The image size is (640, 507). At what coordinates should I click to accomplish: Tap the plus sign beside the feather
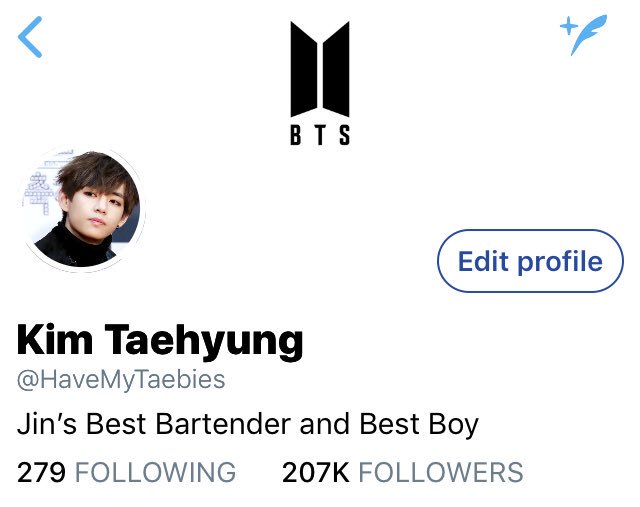point(569,26)
